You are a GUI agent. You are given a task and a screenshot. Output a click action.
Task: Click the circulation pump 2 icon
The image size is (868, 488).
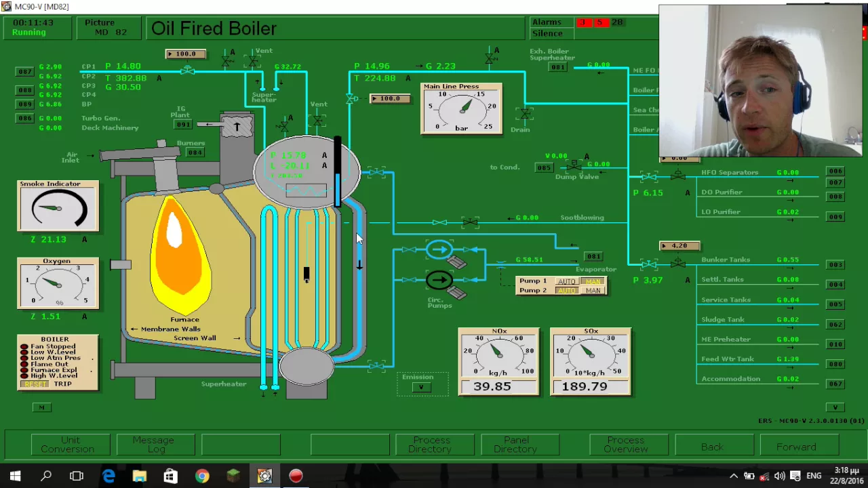click(x=439, y=279)
